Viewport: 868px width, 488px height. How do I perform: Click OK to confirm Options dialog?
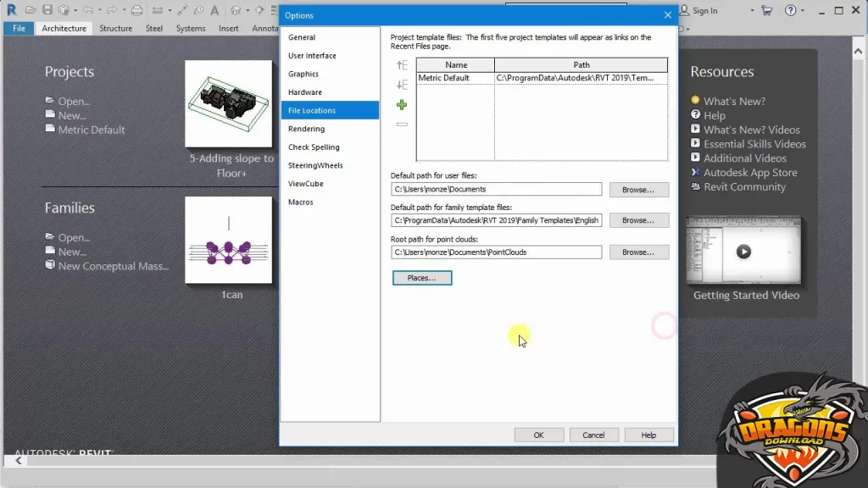538,435
